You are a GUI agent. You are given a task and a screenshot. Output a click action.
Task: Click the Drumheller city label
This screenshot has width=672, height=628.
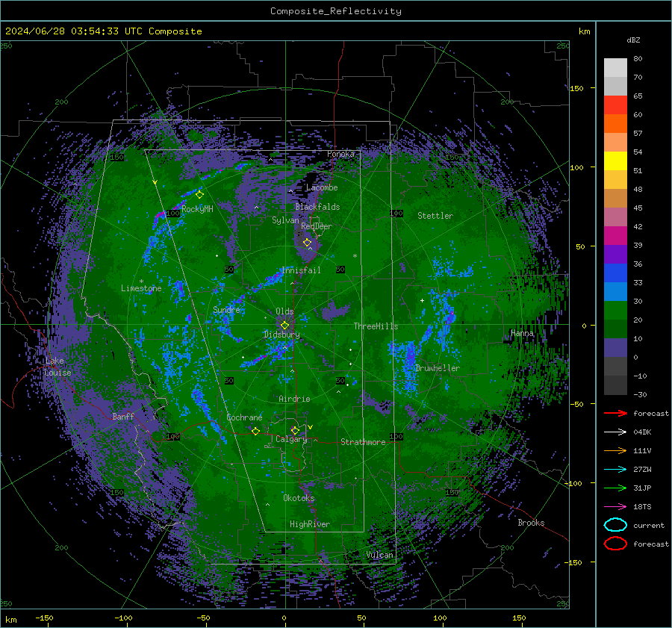(438, 368)
